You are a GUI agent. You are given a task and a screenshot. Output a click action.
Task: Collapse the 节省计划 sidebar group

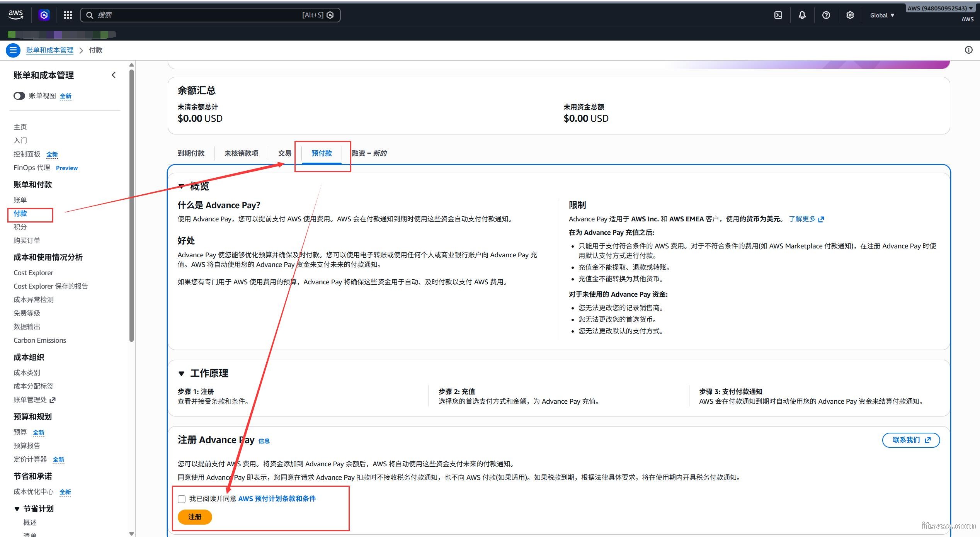tap(17, 509)
